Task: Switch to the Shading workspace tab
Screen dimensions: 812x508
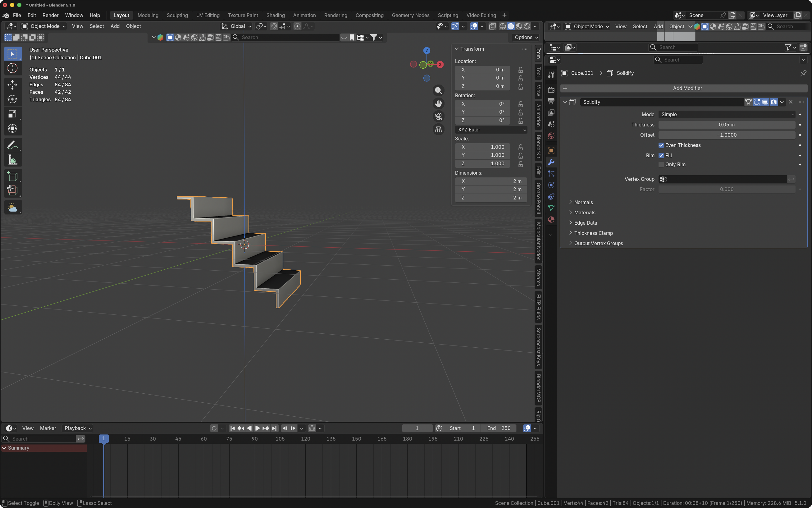Action: 275,15
